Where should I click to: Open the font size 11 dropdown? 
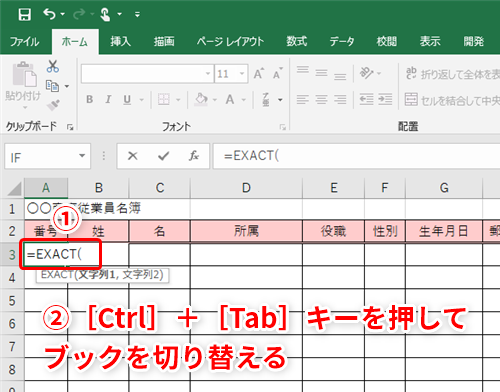coord(242,73)
